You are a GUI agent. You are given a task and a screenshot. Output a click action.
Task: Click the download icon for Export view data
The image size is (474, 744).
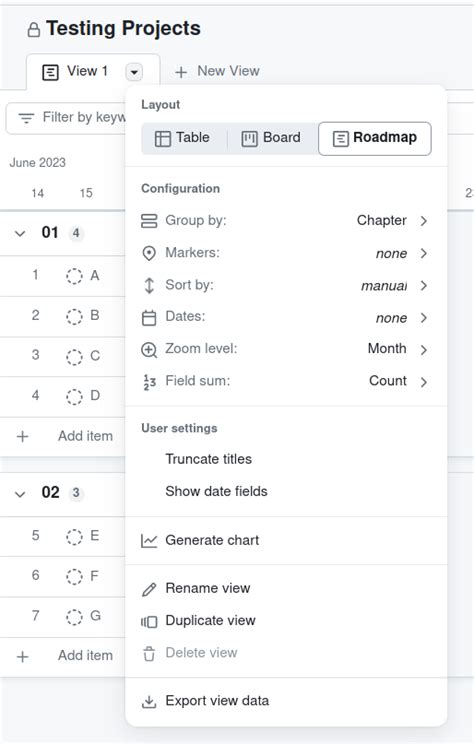pos(149,701)
